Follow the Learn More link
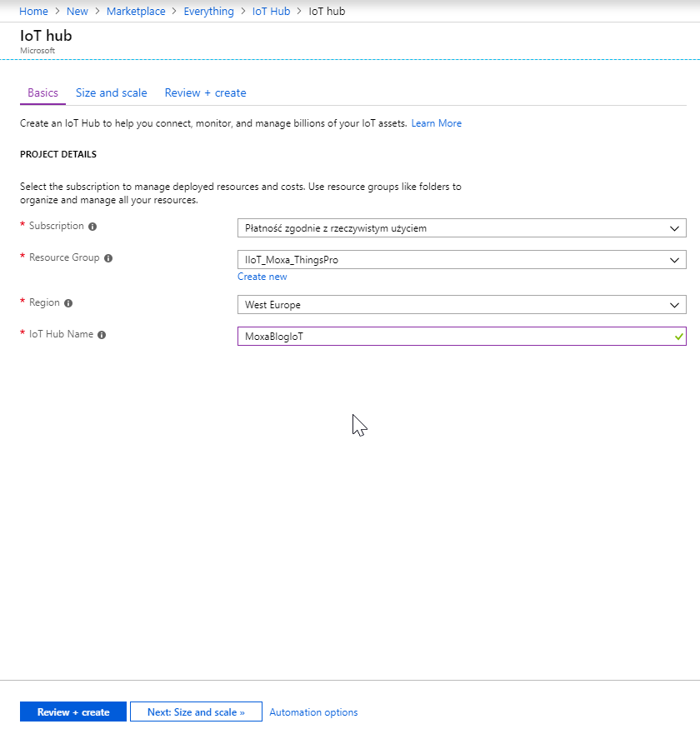Screen dimensions: 700x734 pyautogui.click(x=436, y=123)
